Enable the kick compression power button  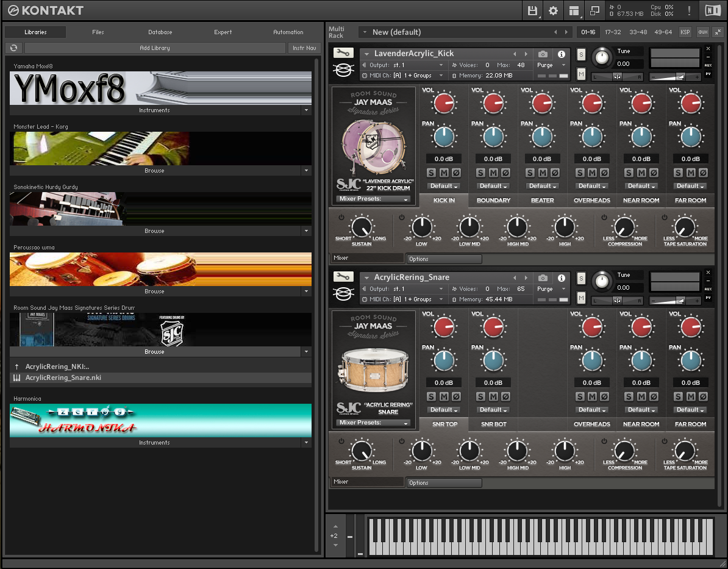(604, 217)
